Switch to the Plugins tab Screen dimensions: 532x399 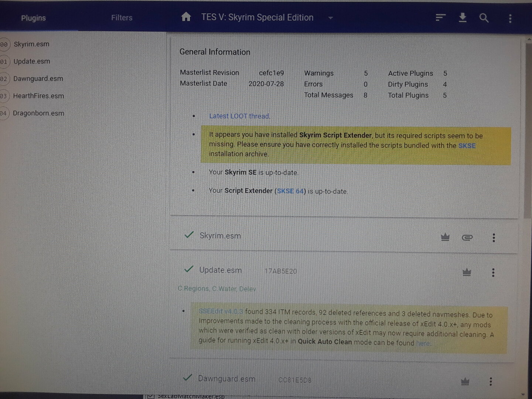33,18
